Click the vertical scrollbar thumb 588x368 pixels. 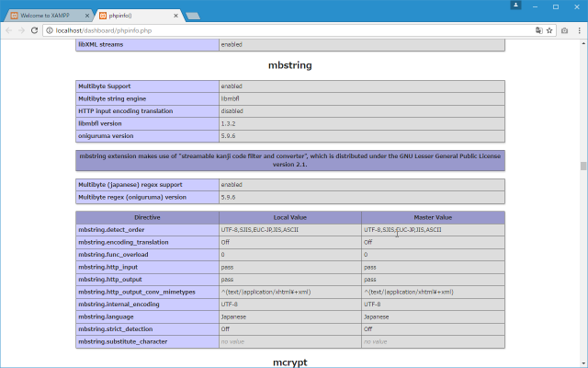(582, 167)
